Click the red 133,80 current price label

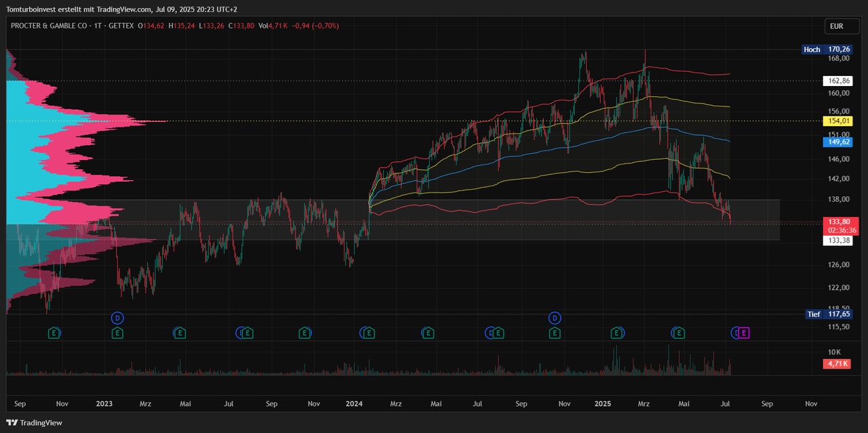(x=841, y=222)
